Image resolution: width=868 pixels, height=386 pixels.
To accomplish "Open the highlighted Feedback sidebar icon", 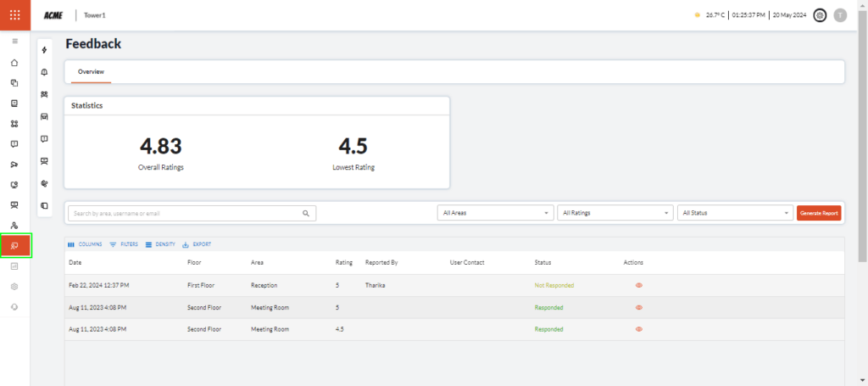I will (x=15, y=246).
